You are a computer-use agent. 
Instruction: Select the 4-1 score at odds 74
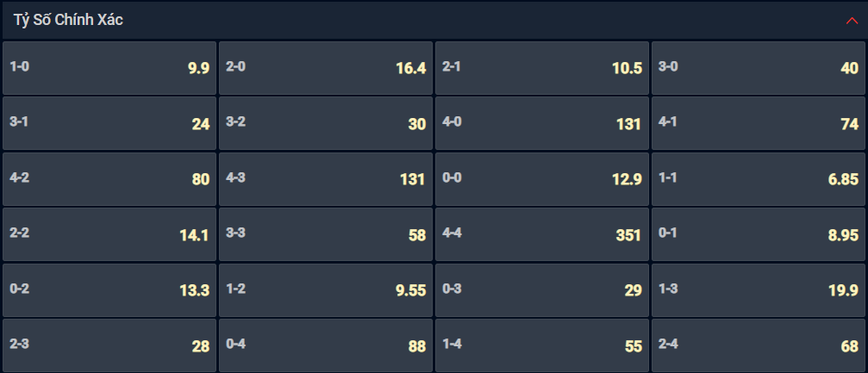759,123
